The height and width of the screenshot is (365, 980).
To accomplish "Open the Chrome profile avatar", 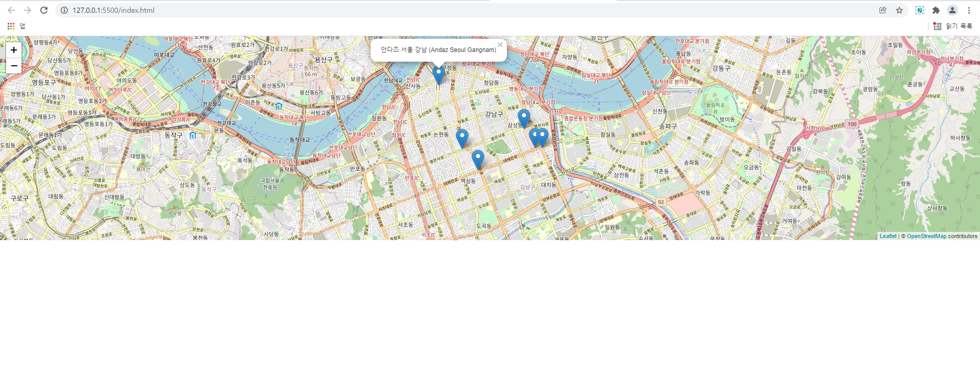I will click(x=952, y=10).
